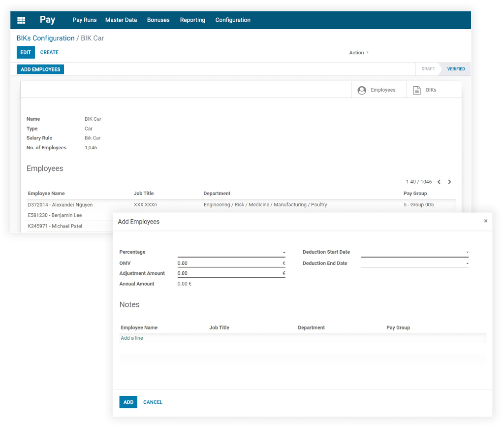Image resolution: width=504 pixels, height=427 pixels.
Task: Click dialog Job Title column header
Action: pyautogui.click(x=219, y=328)
